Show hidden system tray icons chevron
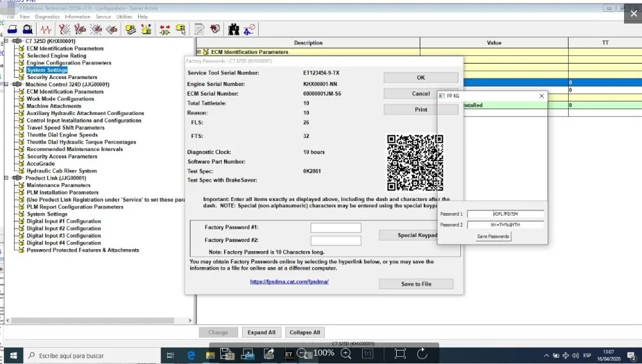642x364 pixels. [546, 356]
